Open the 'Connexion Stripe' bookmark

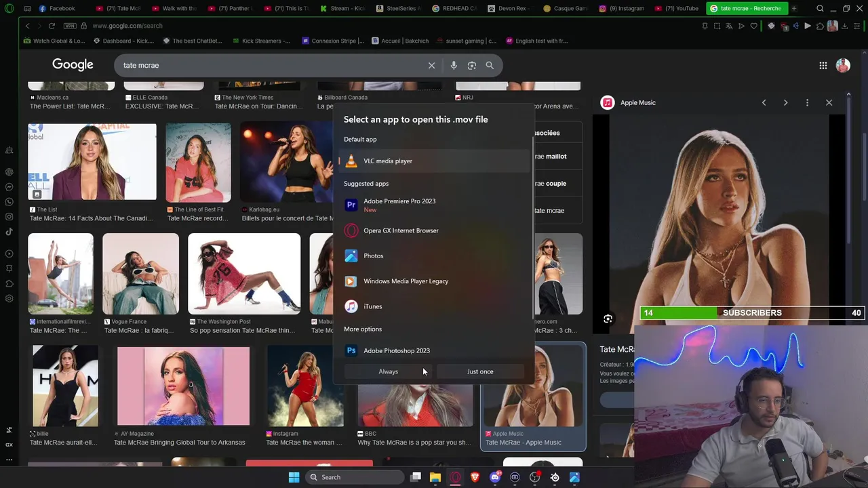point(333,41)
